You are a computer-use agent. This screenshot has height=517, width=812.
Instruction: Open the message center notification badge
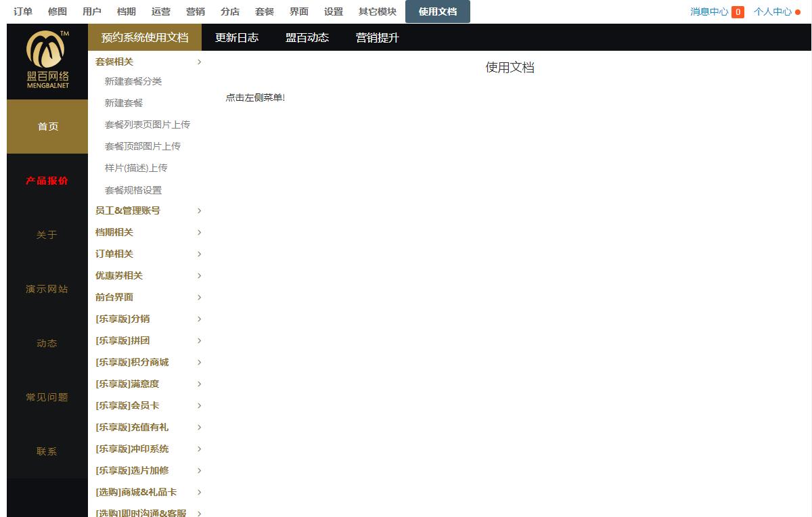coord(738,12)
